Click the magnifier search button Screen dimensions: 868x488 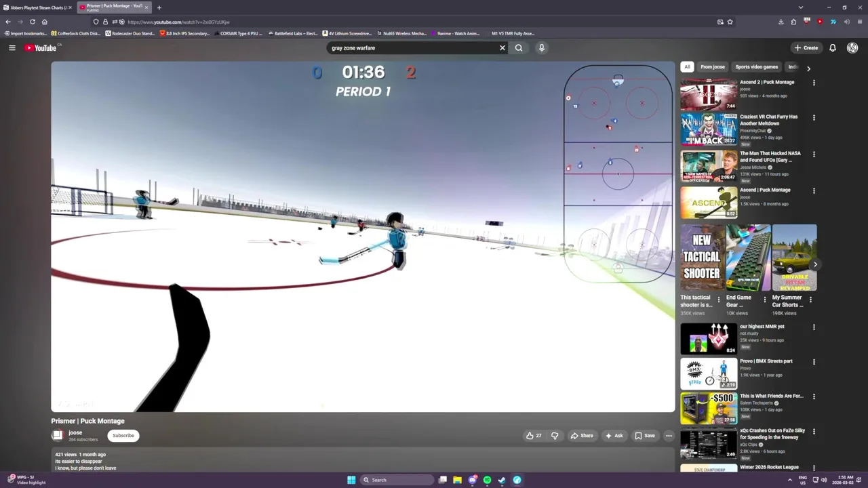(519, 48)
